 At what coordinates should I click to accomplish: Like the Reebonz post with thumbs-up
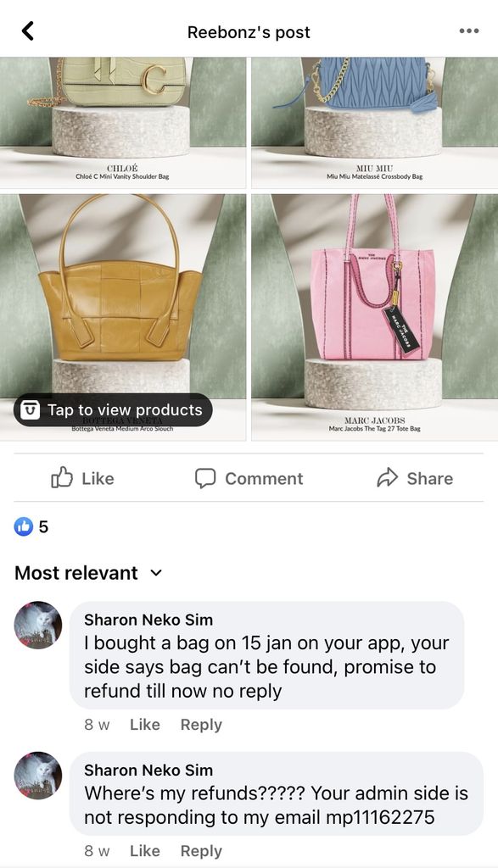(x=82, y=478)
